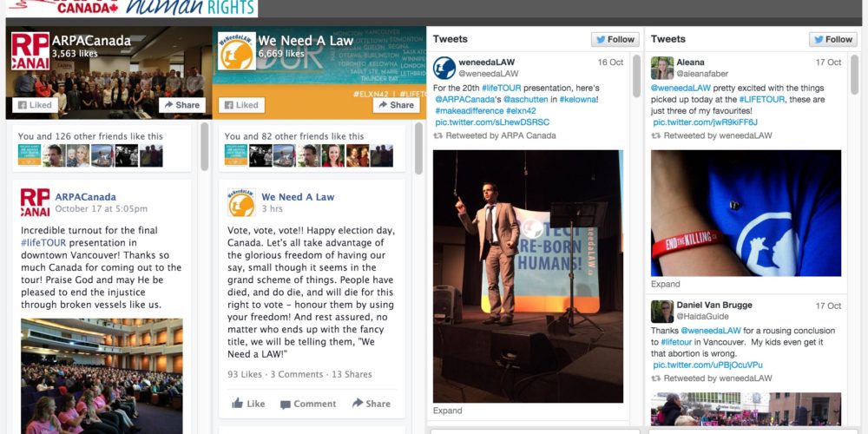
Task: Open the pic.twitter.com/sLhewDSRSC link
Action: 492,122
